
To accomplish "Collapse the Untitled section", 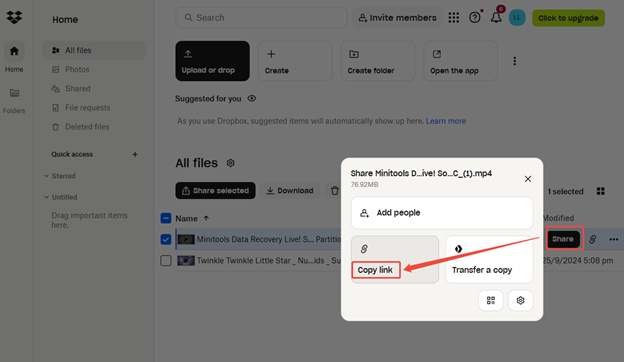I will click(47, 197).
